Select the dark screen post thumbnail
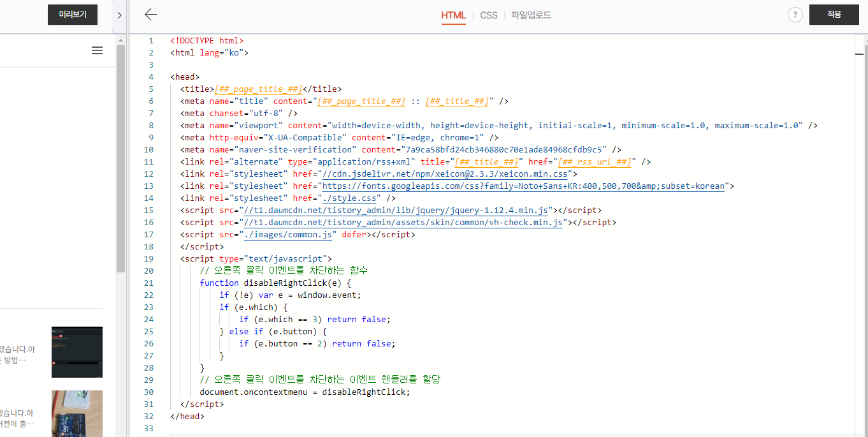The width and height of the screenshot is (868, 437). [x=77, y=352]
